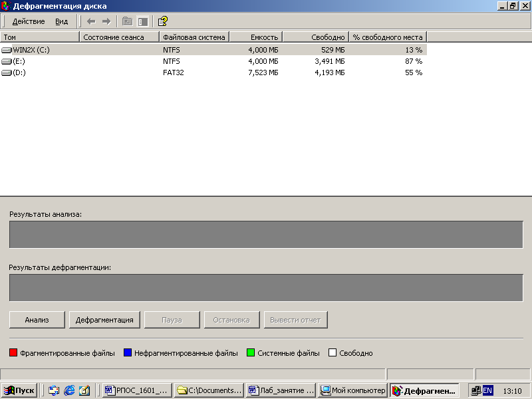Start with the Дефрагментация button
This screenshot has width=532, height=399.
click(x=104, y=320)
